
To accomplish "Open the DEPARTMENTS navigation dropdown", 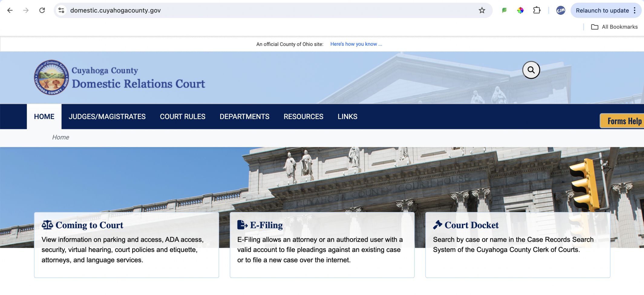I will point(244,116).
